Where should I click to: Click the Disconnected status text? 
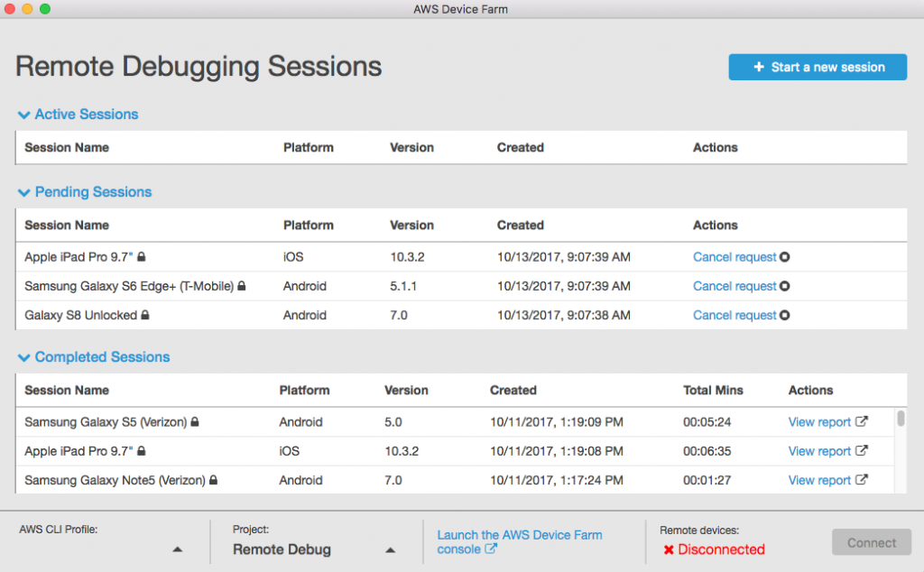point(721,549)
